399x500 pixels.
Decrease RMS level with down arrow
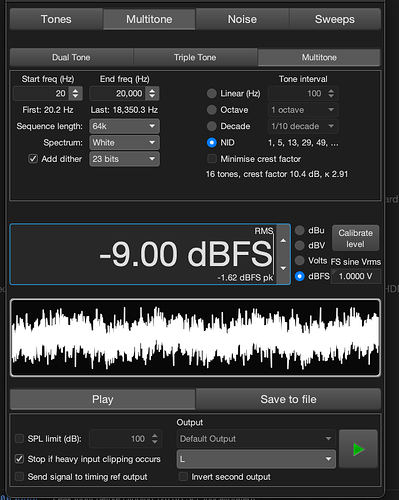tap(283, 268)
